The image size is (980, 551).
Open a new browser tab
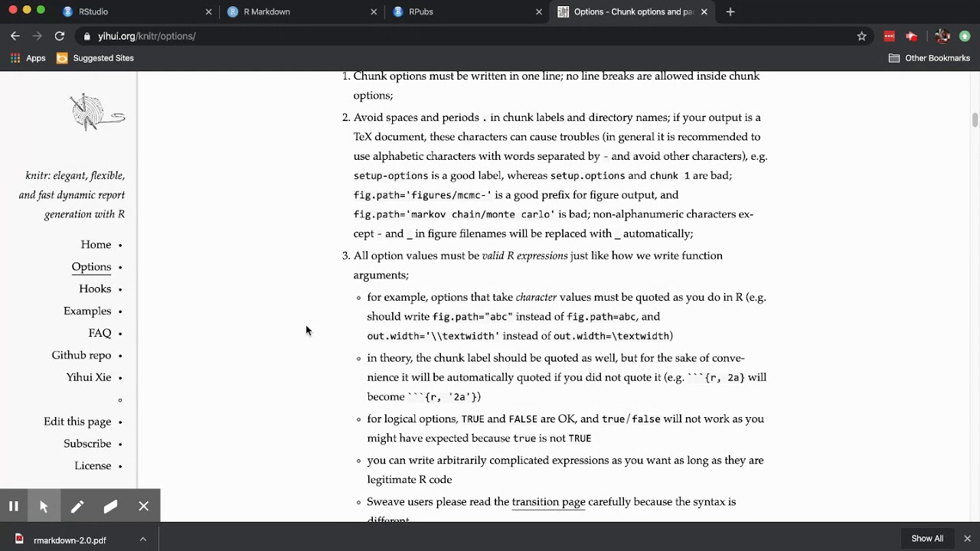pyautogui.click(x=730, y=11)
